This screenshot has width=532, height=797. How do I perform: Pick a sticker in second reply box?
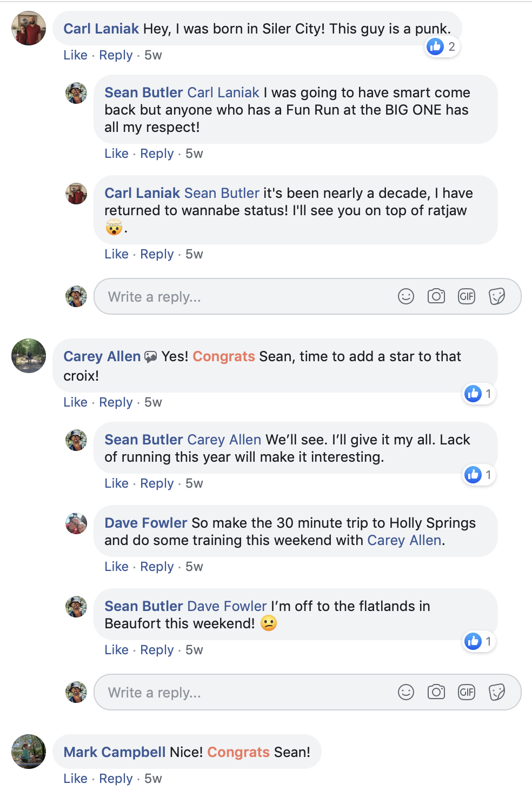pyautogui.click(x=496, y=692)
